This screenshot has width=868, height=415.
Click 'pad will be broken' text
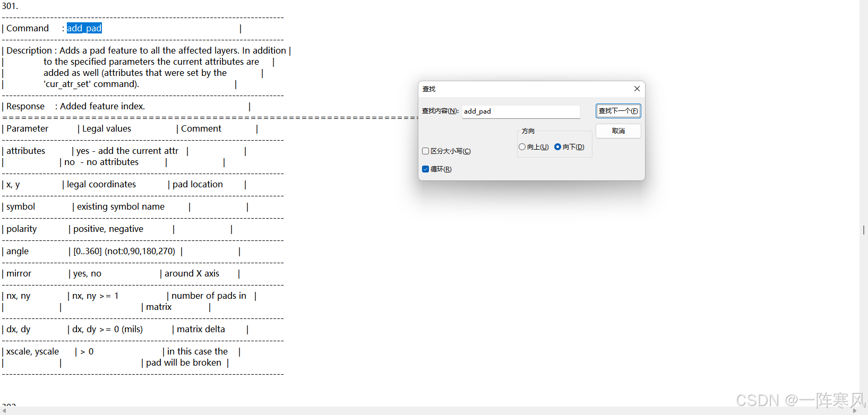(184, 363)
